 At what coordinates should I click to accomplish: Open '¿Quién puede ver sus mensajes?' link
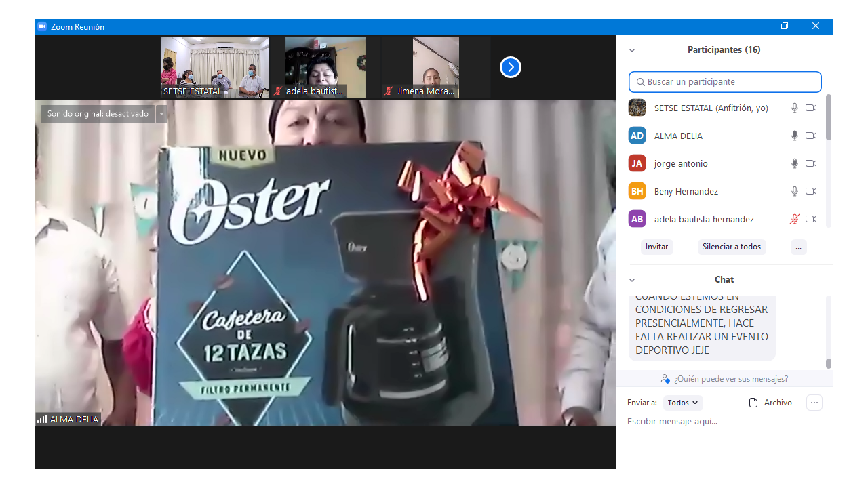(x=731, y=379)
